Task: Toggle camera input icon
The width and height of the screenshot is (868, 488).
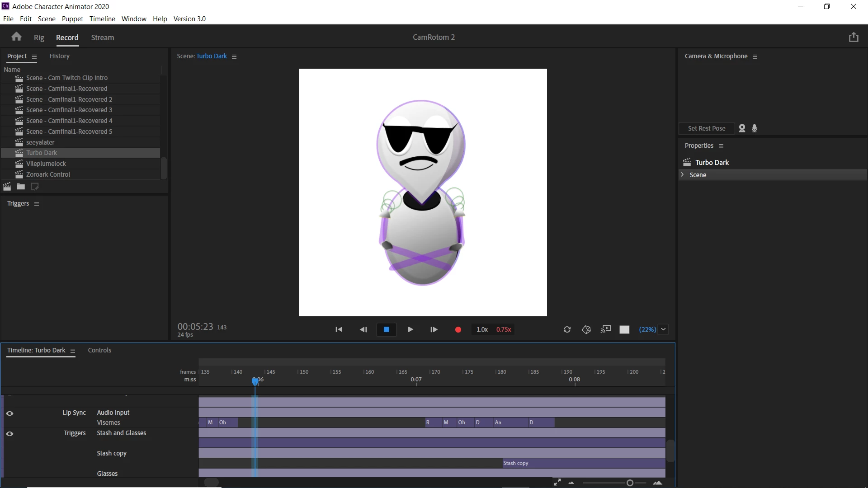Action: click(742, 128)
